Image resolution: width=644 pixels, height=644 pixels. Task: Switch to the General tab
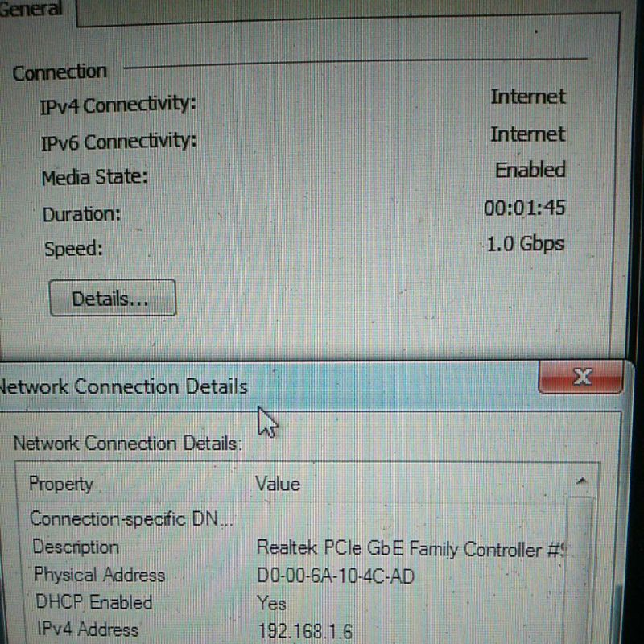31,9
